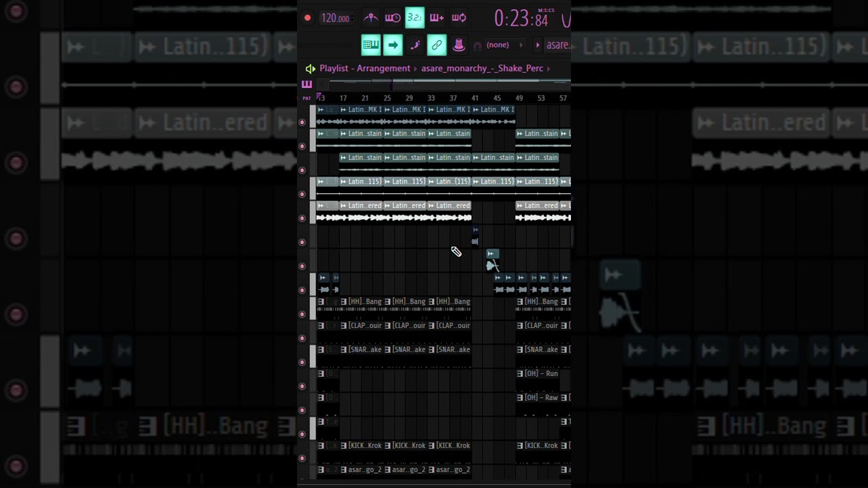Open the [OH] - Raw clip menu icon
The height and width of the screenshot is (488, 868).
[520, 398]
